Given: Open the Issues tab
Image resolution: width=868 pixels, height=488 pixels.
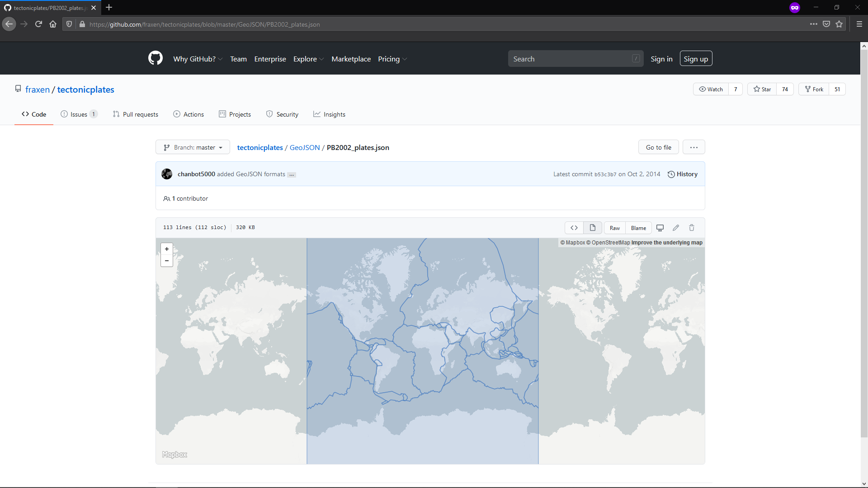Looking at the screenshot, I should [x=79, y=114].
